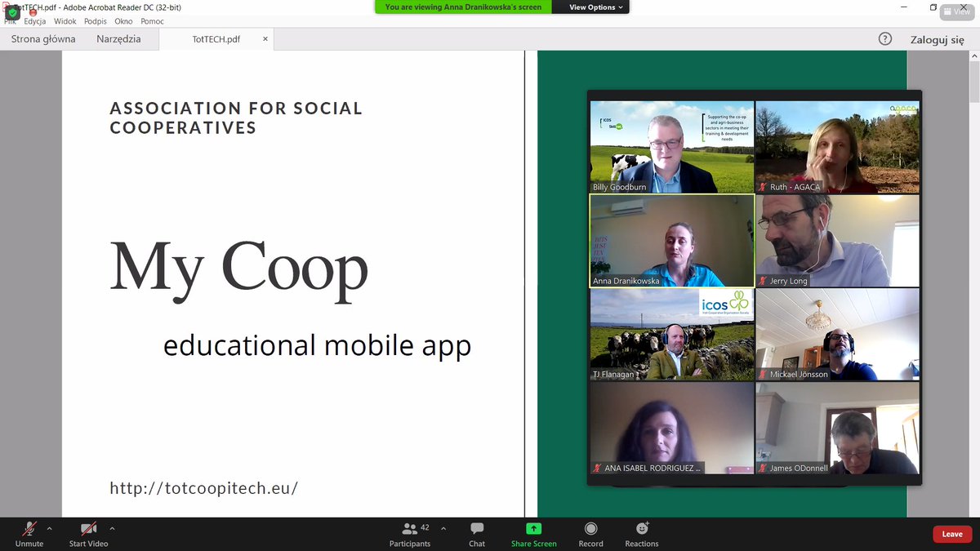Click the 'You are viewing Anna Dranikowska's screen' banner
The height and width of the screenshot is (551, 980).
pyautogui.click(x=463, y=7)
